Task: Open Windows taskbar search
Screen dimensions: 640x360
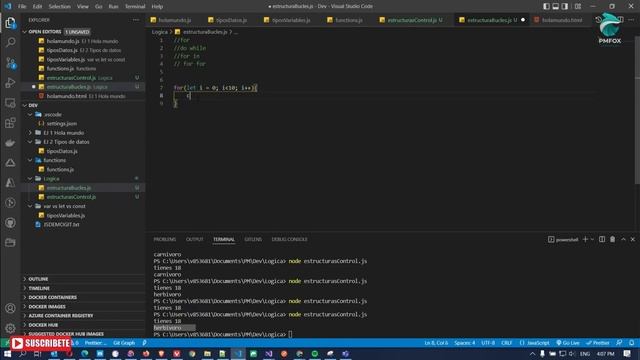Action: [22, 353]
